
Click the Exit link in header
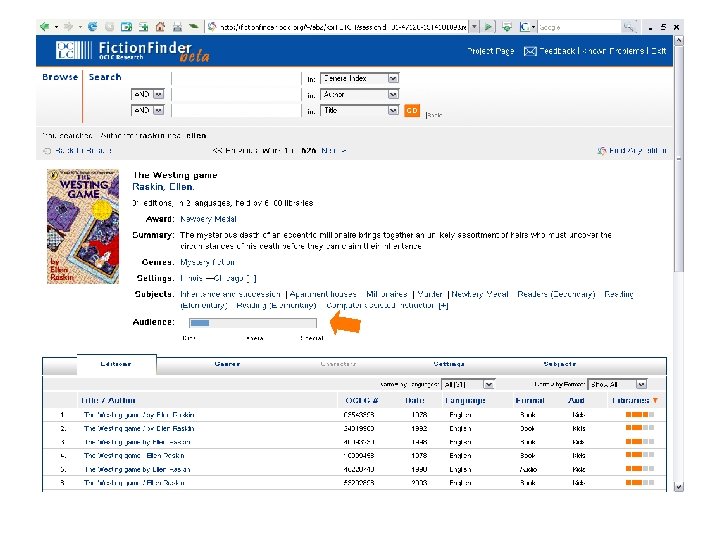(658, 51)
